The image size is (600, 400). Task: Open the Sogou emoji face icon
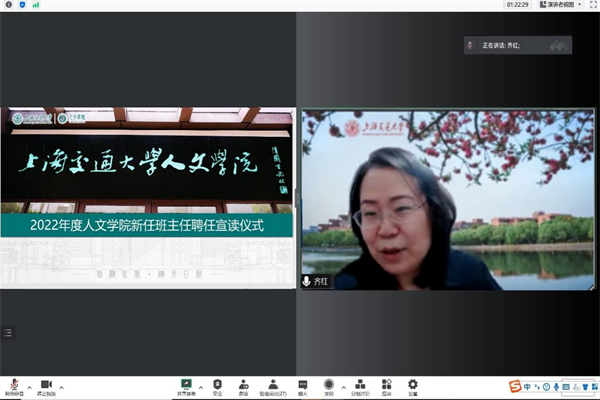[x=546, y=387]
